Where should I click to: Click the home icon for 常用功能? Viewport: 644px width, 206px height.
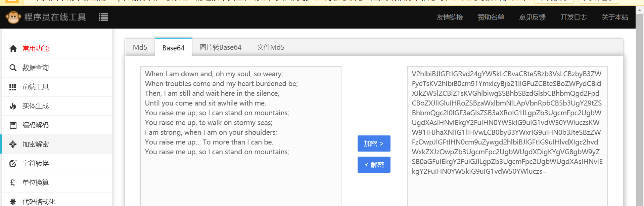pyautogui.click(x=13, y=49)
